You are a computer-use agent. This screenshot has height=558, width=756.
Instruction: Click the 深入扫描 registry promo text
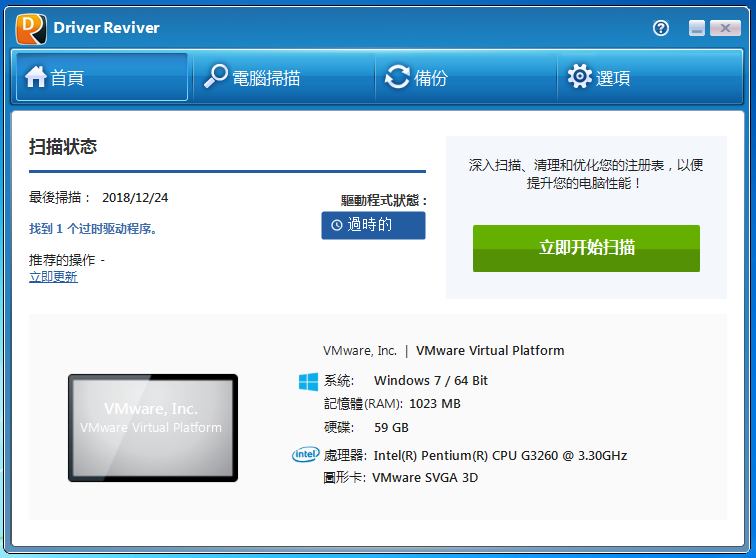click(586, 174)
